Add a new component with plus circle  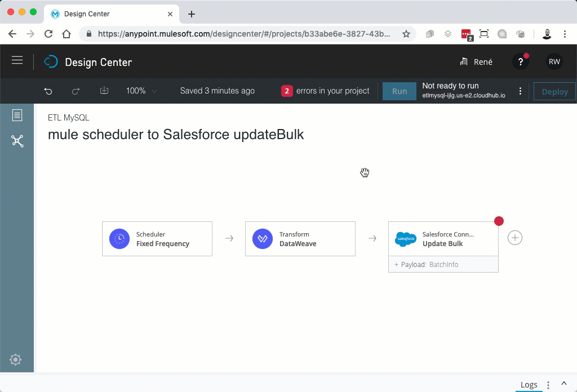515,238
